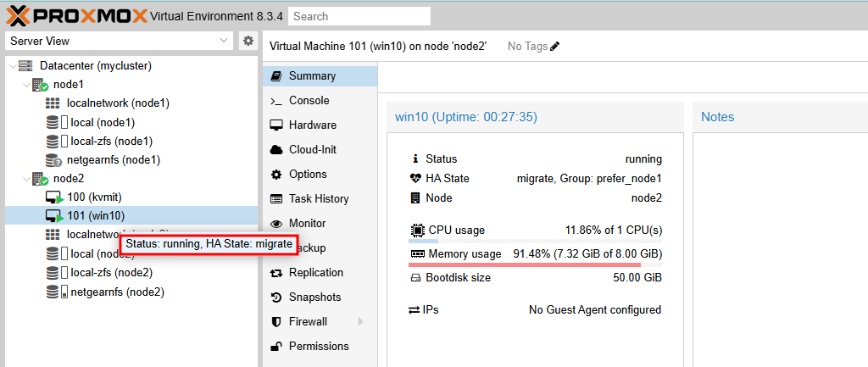The image size is (868, 367).
Task: Collapse the node1 tree expander
Action: click(26, 85)
